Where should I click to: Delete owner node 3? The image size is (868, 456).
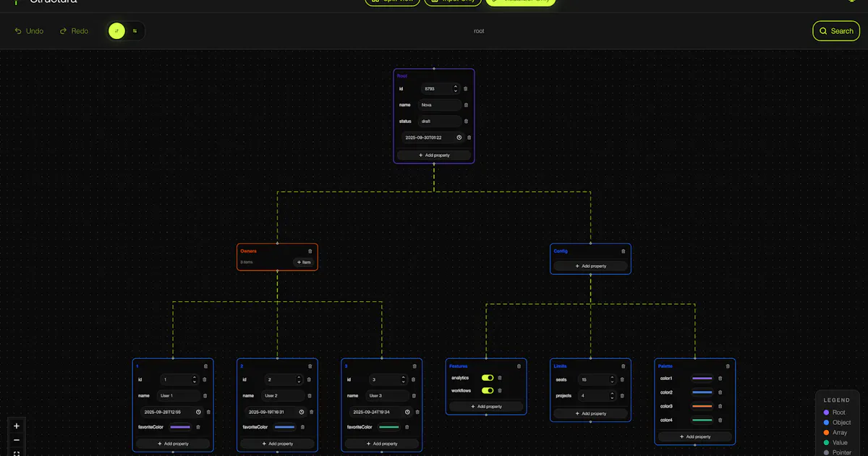click(x=414, y=366)
